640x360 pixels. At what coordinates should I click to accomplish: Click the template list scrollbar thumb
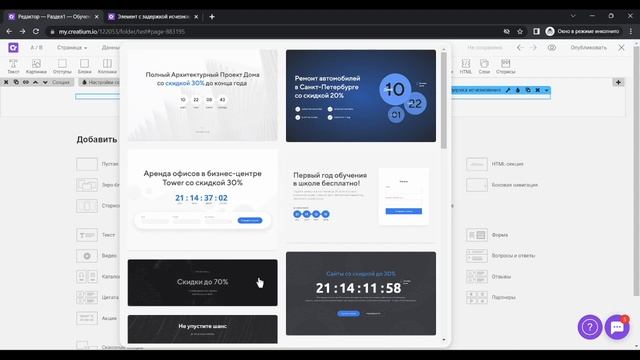click(x=444, y=100)
